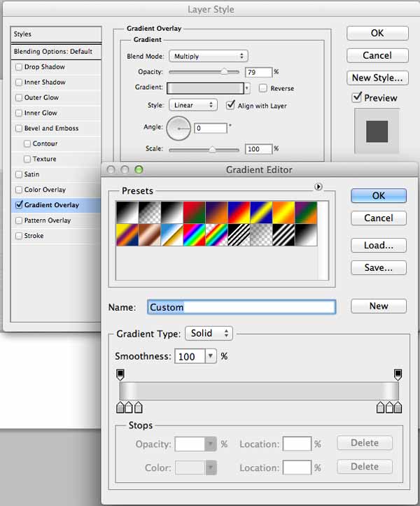The width and height of the screenshot is (420, 506).
Task: Enable the Stroke style checkbox
Action: [x=19, y=236]
